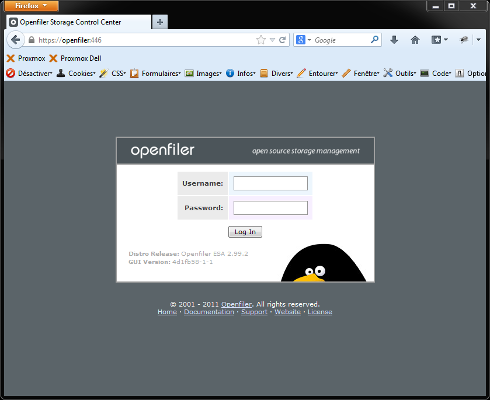This screenshot has height=400, width=490.
Task: Open the Infos web developer menu
Action: pyautogui.click(x=240, y=73)
